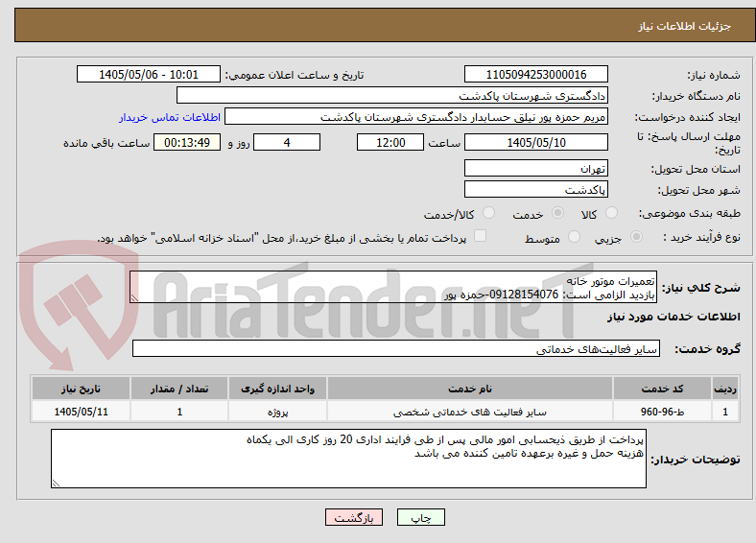
Task: Click the تاریخ نیاز column header
Action: pos(81,389)
